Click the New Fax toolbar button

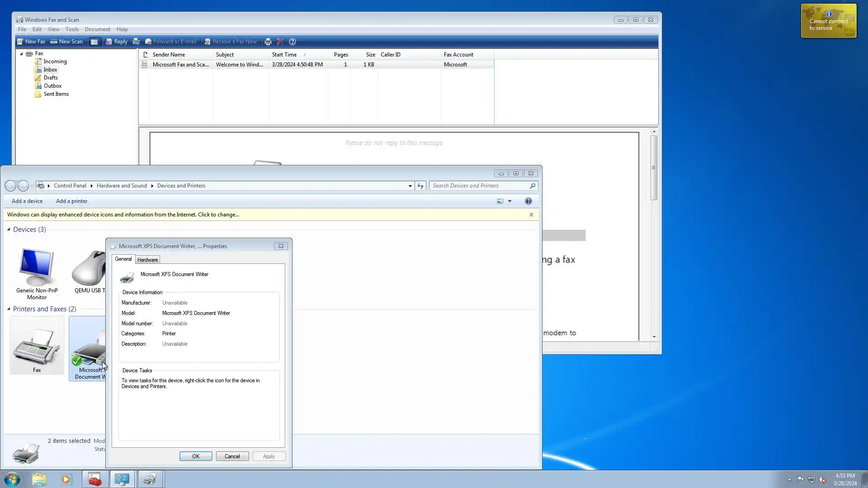point(31,42)
